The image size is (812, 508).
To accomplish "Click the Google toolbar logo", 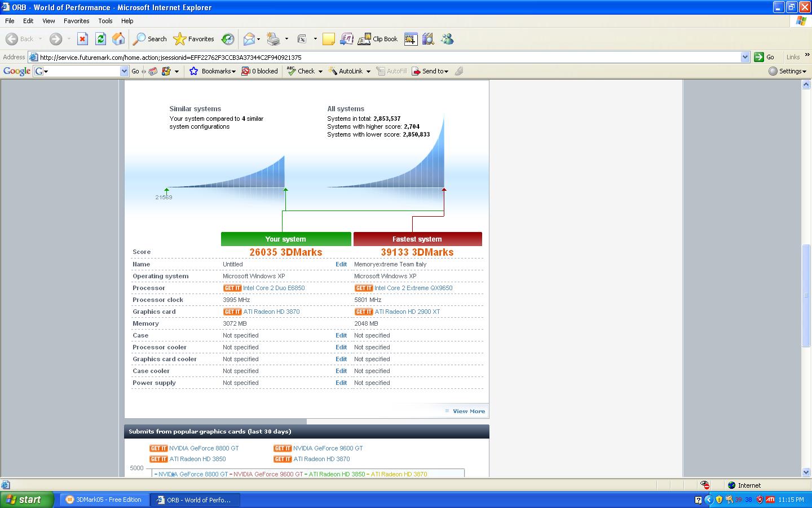I will tap(17, 71).
